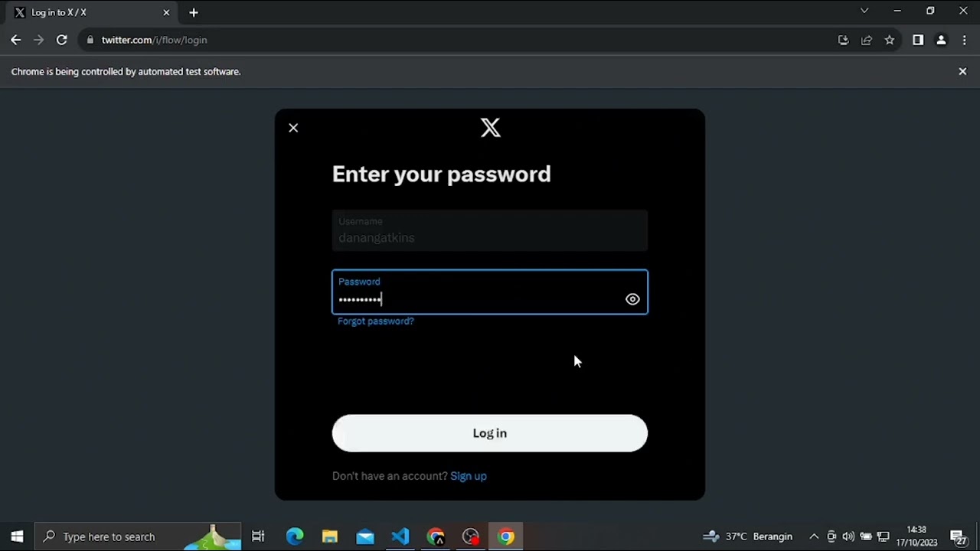Open the volume control tray icon

848,536
